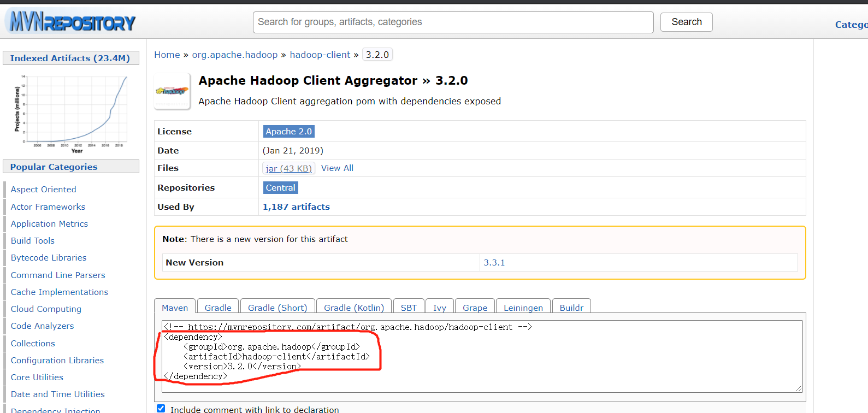Open the Bytecode Libraries category

coord(49,258)
